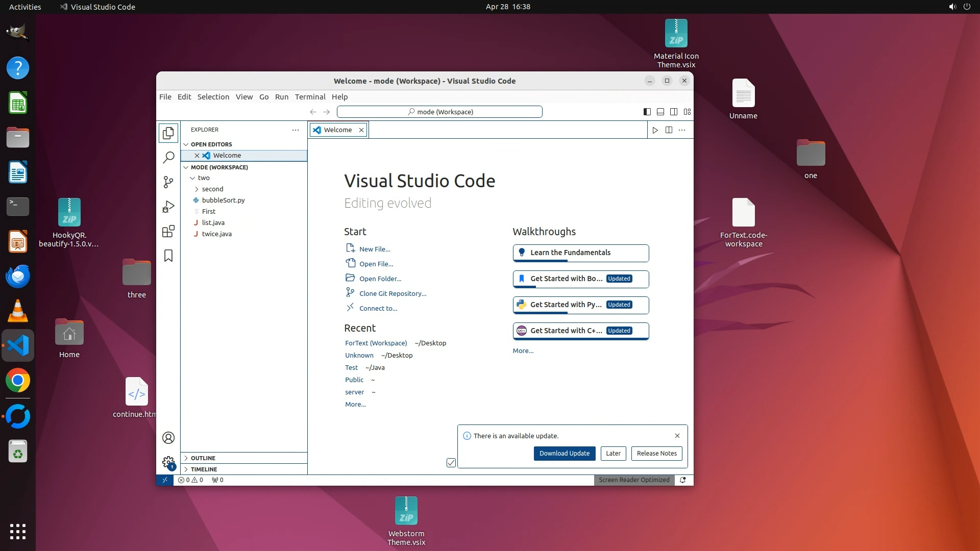Toggle the primary side bar layout button

click(647, 112)
